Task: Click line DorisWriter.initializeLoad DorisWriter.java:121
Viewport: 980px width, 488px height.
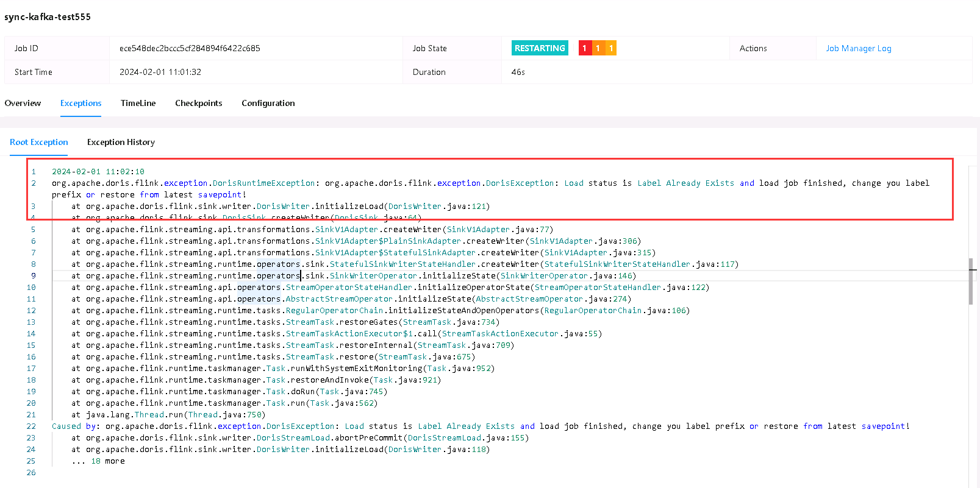Action: 281,207
